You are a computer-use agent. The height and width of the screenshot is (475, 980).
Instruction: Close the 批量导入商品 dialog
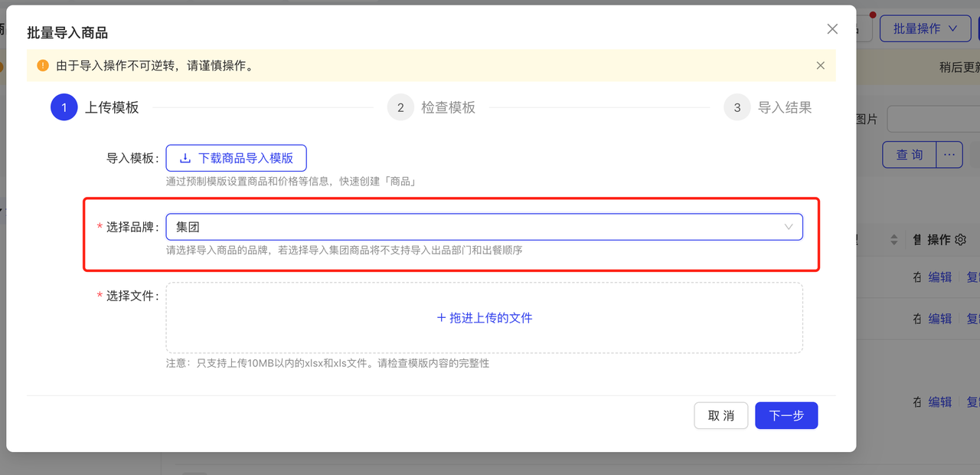click(x=832, y=29)
